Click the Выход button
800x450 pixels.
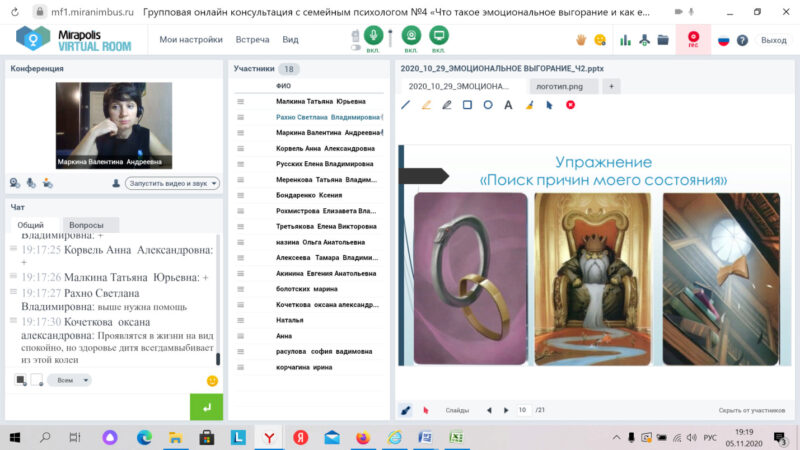pos(773,40)
